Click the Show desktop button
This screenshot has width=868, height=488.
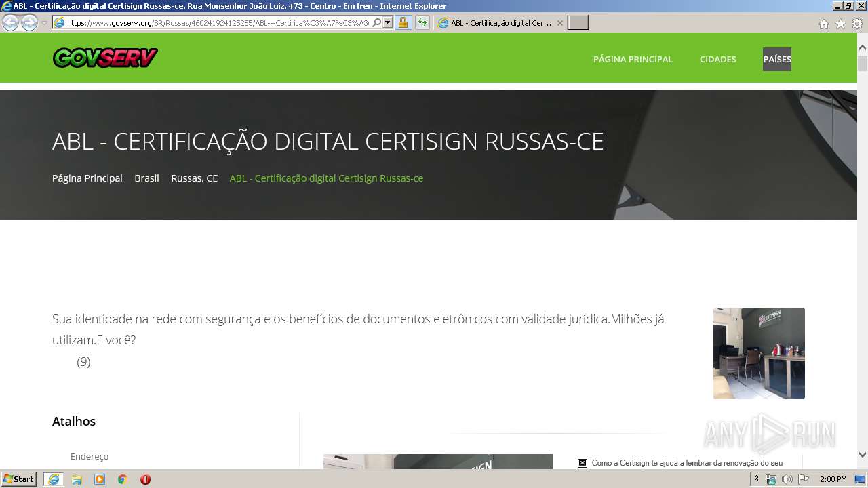click(x=861, y=479)
